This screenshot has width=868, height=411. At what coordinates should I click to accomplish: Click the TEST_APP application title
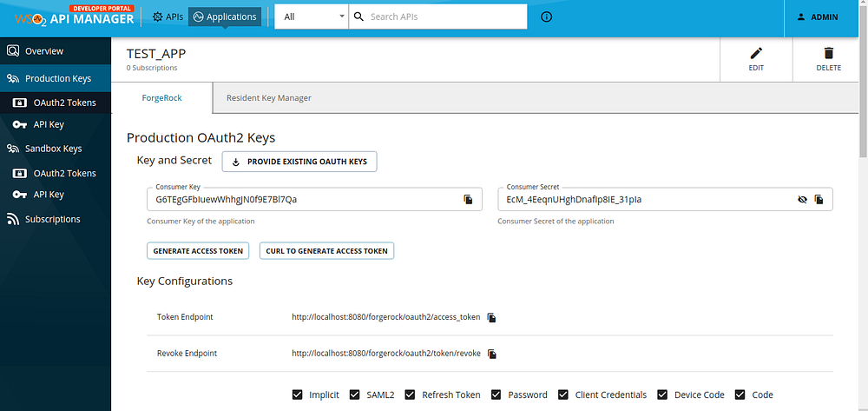[156, 54]
